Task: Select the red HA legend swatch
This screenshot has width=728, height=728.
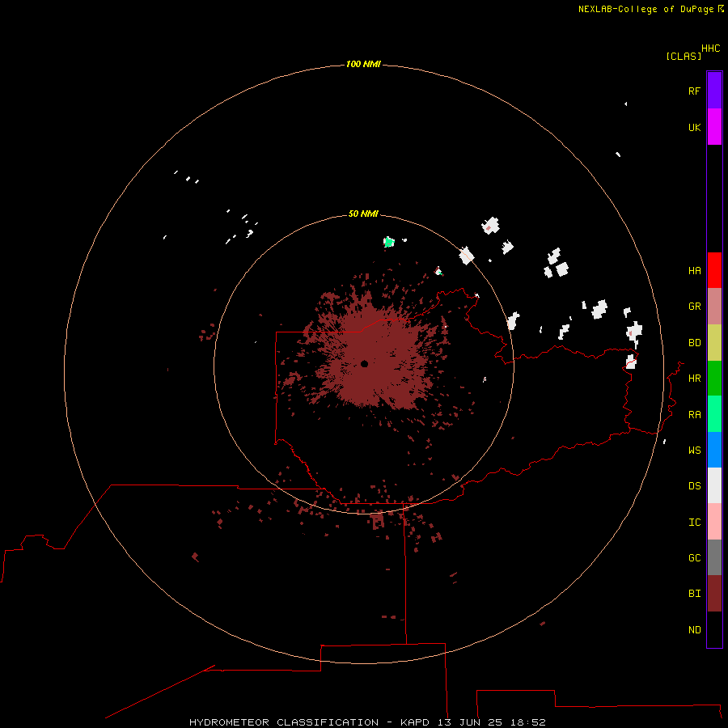Action: (714, 270)
